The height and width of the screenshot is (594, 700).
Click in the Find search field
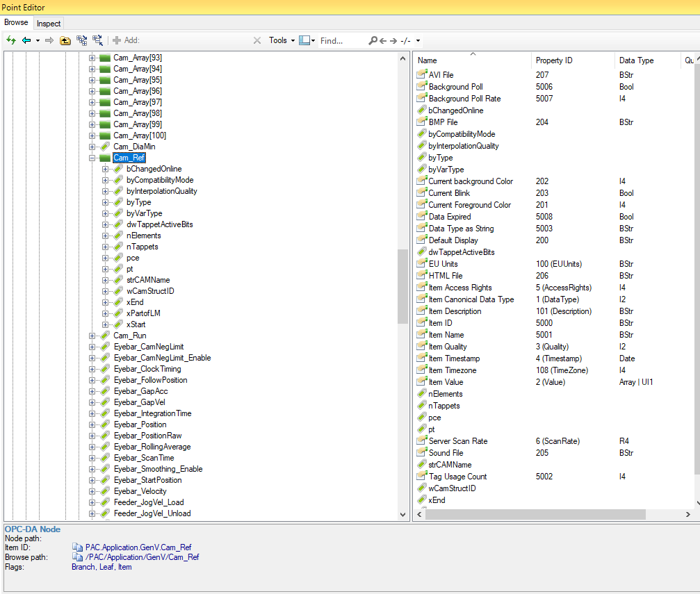coord(341,40)
